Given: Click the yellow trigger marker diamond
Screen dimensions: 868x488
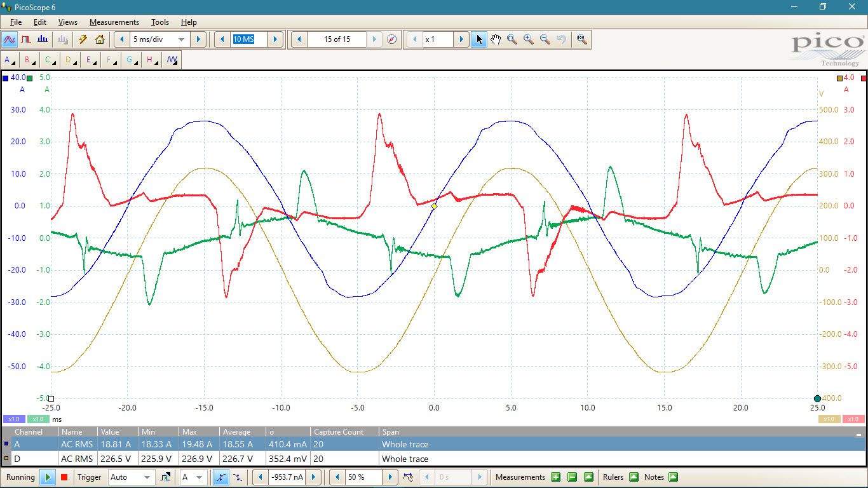Looking at the screenshot, I should (435, 207).
